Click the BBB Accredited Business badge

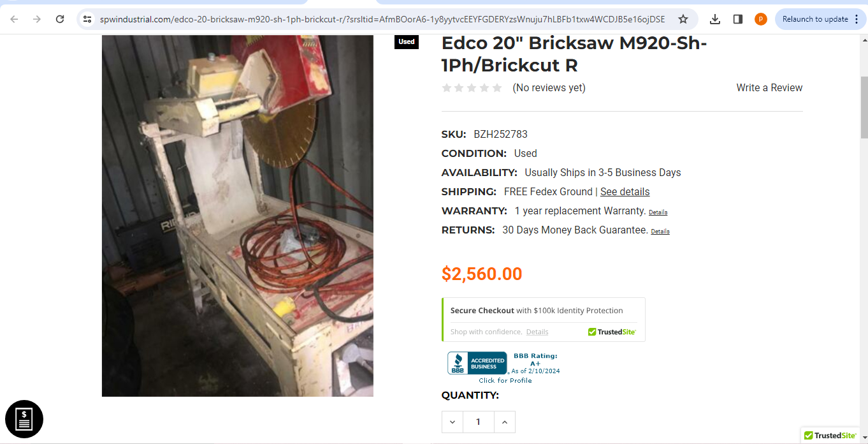click(503, 367)
